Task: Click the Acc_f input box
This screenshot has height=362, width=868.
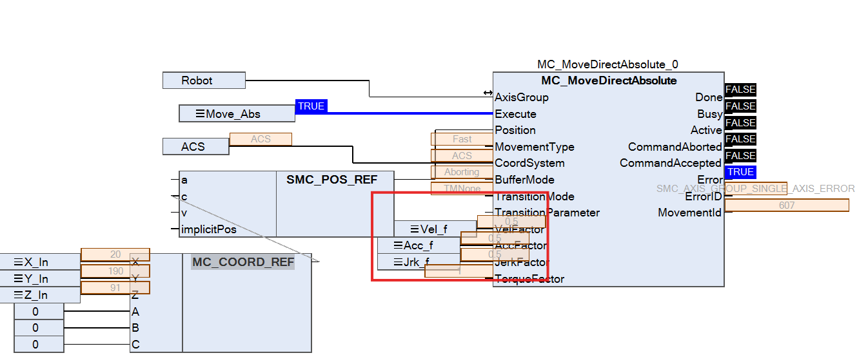Action: click(418, 245)
